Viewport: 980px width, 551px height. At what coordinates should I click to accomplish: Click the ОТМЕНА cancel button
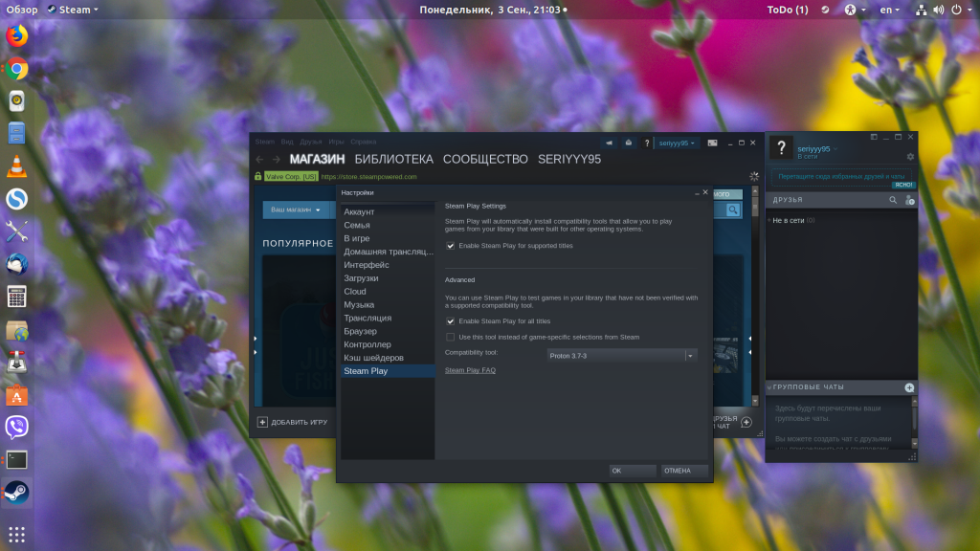coord(684,471)
